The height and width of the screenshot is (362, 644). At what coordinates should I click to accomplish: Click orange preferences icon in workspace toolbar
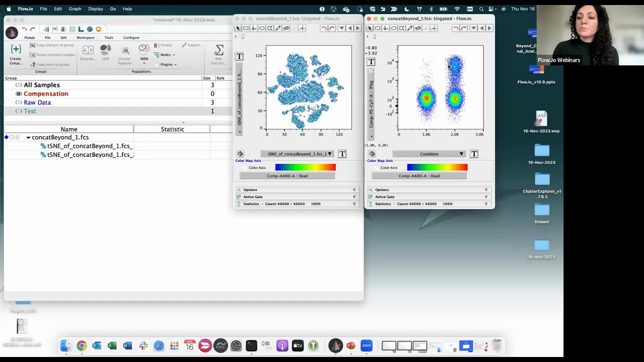(x=99, y=29)
